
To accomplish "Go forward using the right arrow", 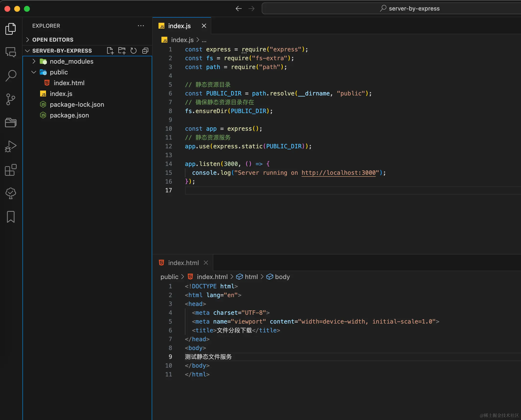I will pyautogui.click(x=251, y=9).
